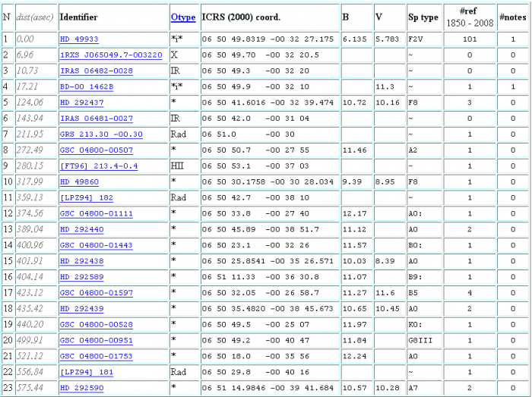Select the '#notes' column header

tap(513, 17)
